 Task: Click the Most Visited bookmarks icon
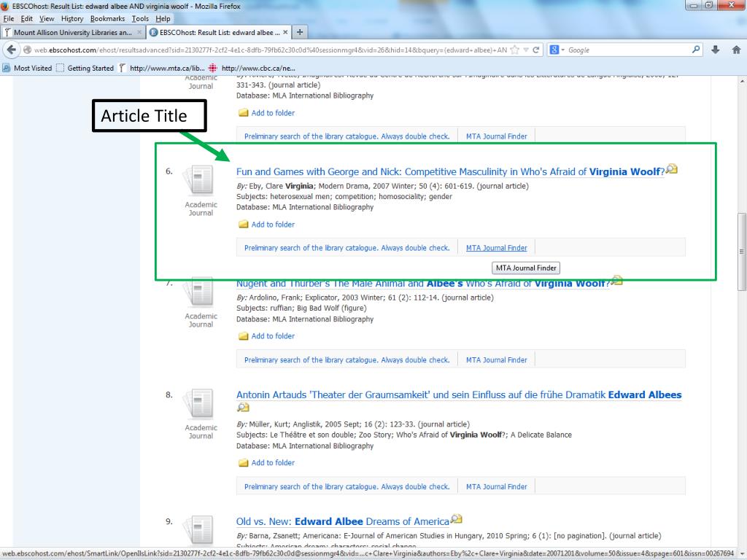6,68
